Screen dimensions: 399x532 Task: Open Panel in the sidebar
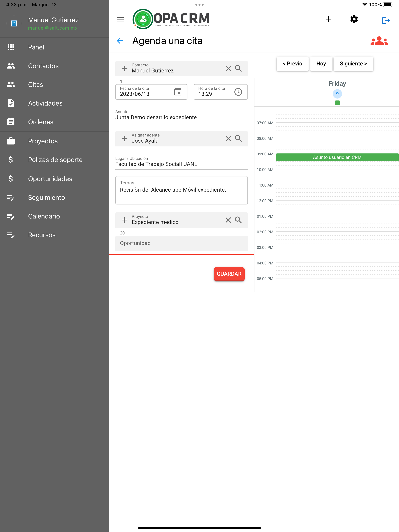pos(54,47)
